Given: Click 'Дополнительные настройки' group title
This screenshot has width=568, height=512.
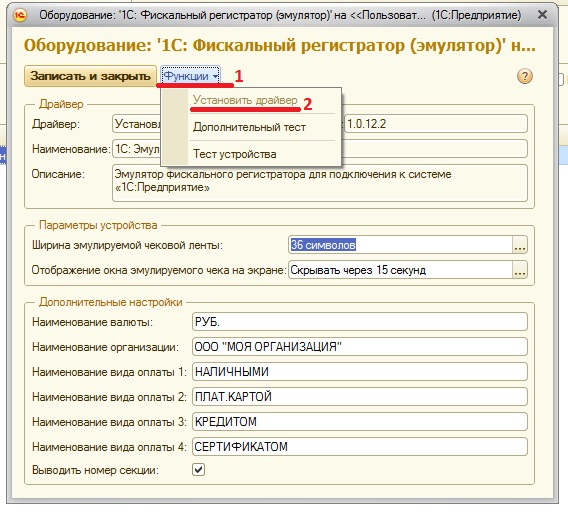Looking at the screenshot, I should pyautogui.click(x=110, y=302).
